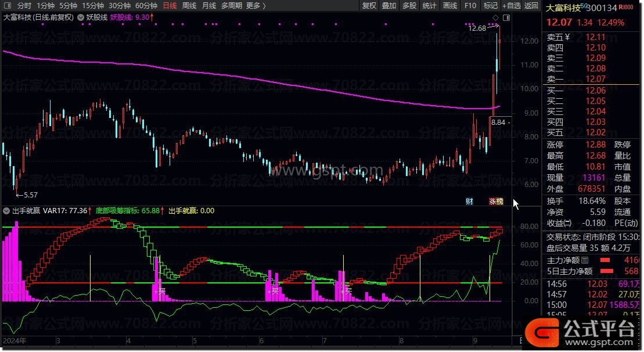Viewport: 644px width, 352px height.
Task: Click the 现量 13161 value
Action: point(594,178)
